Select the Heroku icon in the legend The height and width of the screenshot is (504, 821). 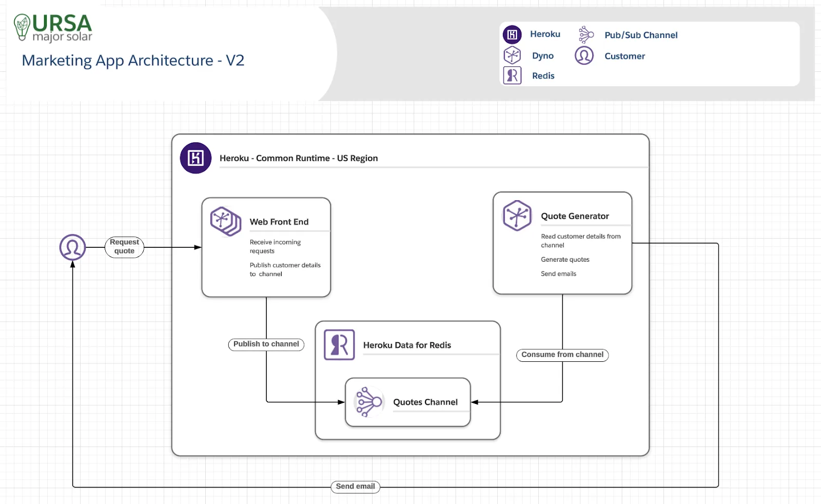(x=512, y=34)
